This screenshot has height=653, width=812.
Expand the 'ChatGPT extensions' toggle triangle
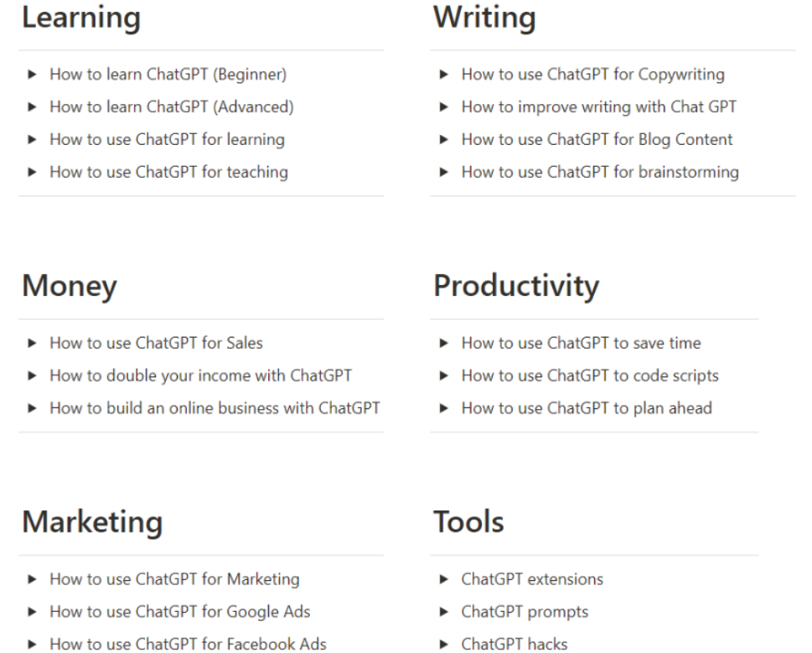tap(444, 579)
